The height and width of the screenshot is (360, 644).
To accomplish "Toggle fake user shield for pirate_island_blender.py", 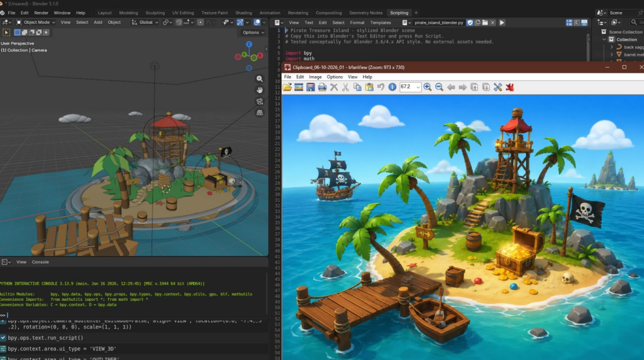I will point(470,23).
